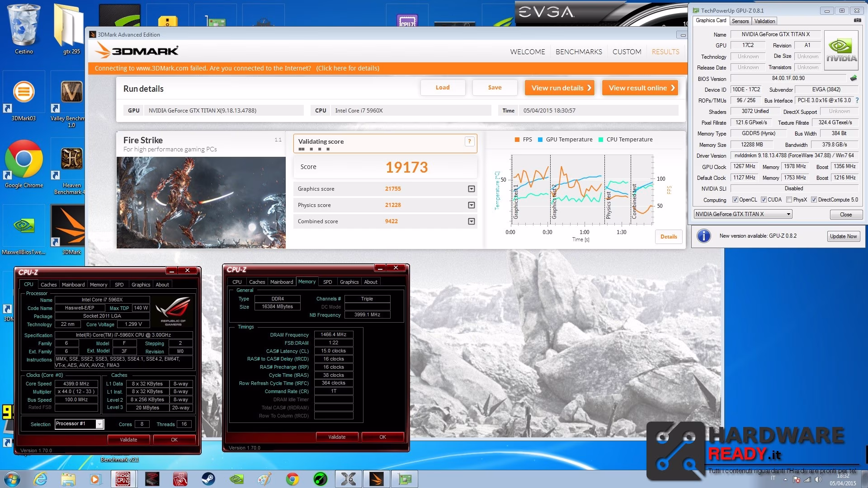The image size is (868, 488).
Task: Toggle the OpenCL checkbox in GPU-Z
Action: 735,200
